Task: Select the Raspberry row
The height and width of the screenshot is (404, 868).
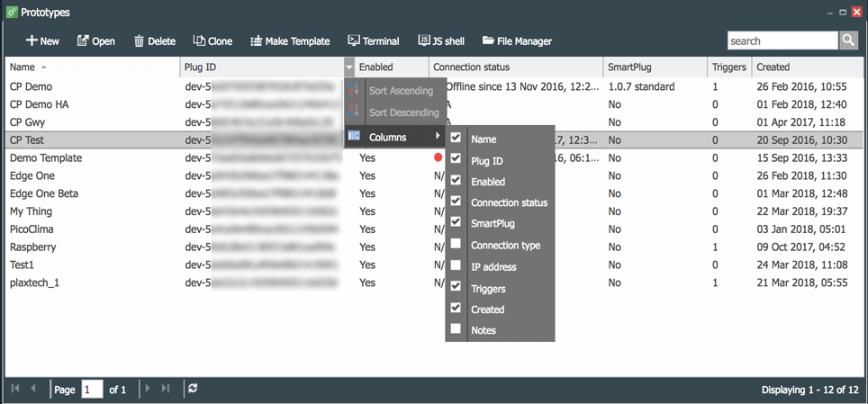Action: (433, 247)
